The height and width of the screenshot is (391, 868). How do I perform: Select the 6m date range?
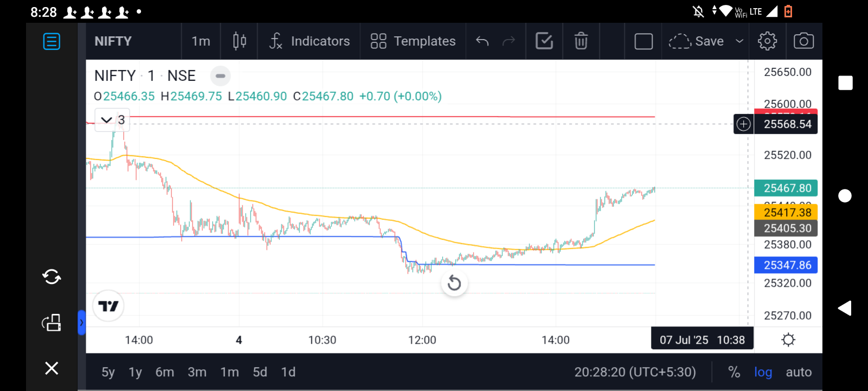[x=165, y=372]
